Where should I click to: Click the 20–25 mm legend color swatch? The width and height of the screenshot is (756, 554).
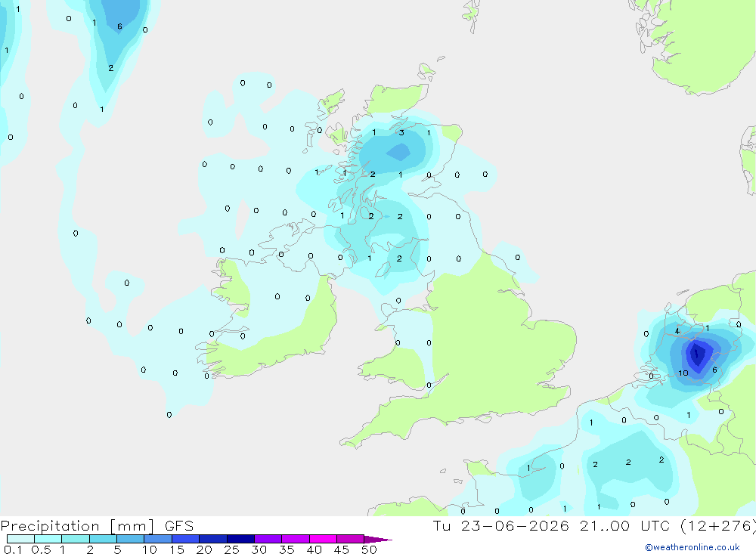click(x=212, y=539)
